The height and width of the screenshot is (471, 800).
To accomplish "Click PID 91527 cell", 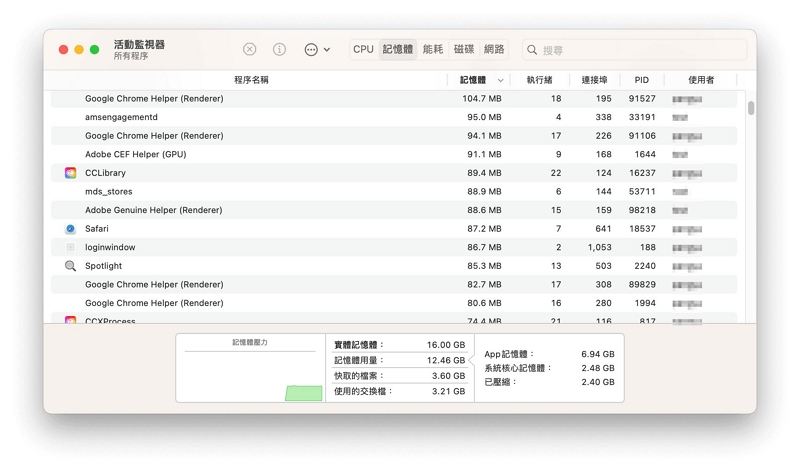I will tap(642, 98).
